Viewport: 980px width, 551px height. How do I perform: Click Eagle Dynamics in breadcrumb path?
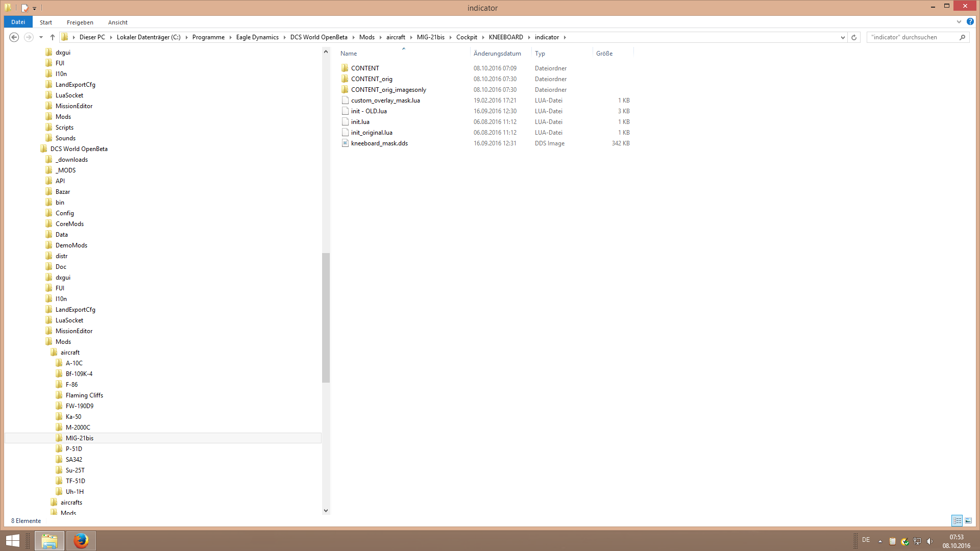tap(257, 37)
